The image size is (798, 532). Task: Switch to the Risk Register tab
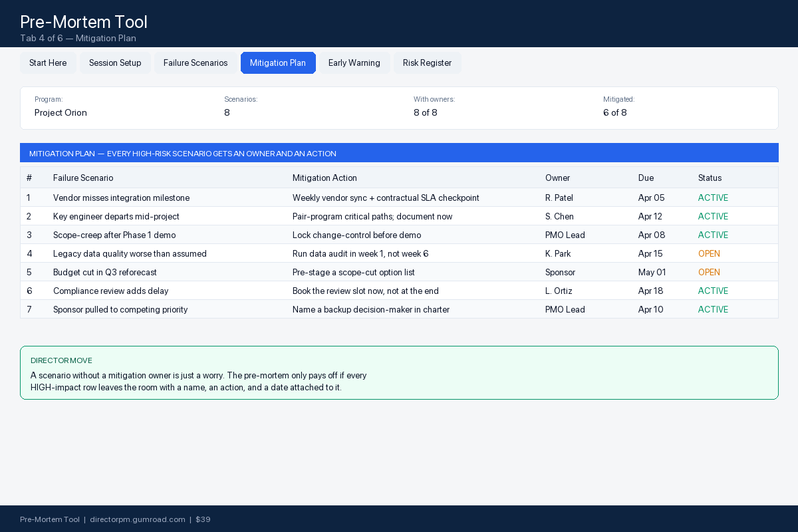pos(427,63)
